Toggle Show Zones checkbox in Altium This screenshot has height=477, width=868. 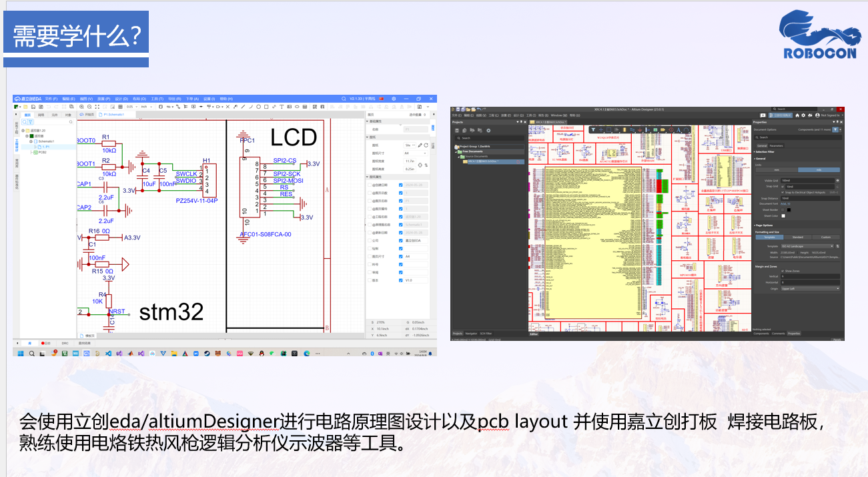tap(783, 271)
